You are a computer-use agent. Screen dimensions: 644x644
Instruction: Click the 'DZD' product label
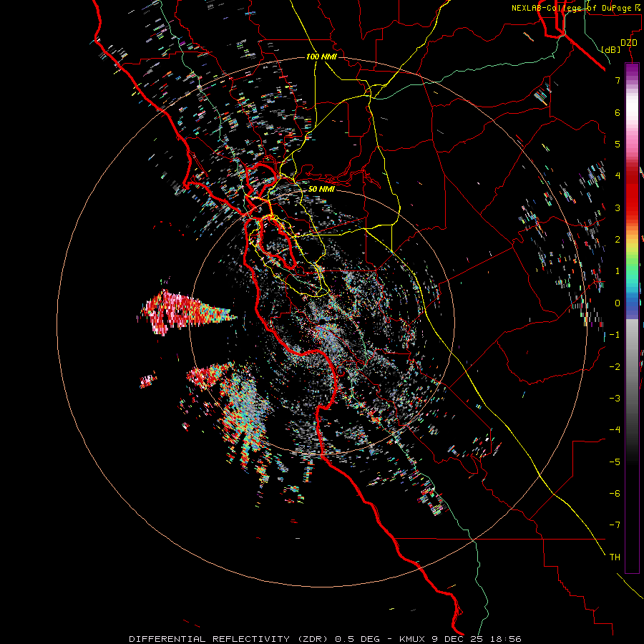629,43
